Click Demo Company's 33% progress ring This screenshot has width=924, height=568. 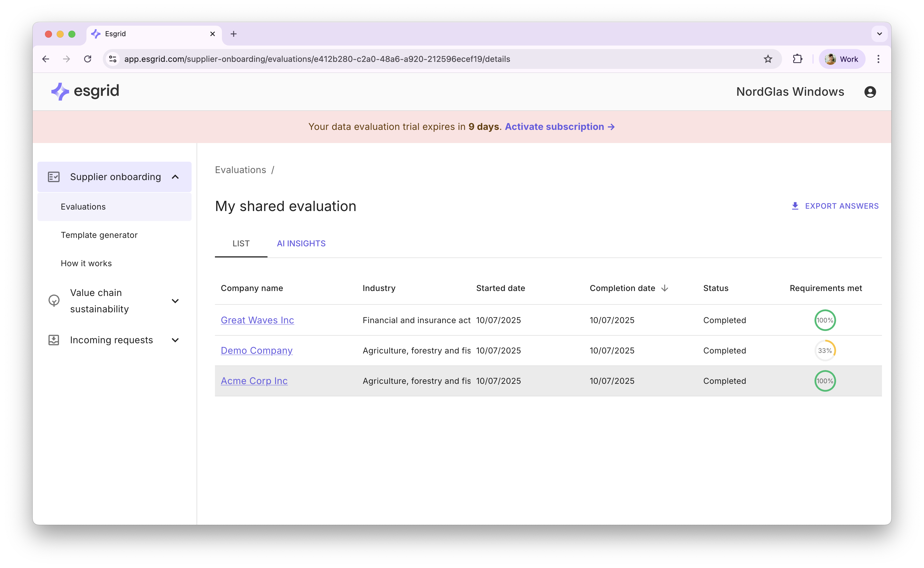coord(825,351)
